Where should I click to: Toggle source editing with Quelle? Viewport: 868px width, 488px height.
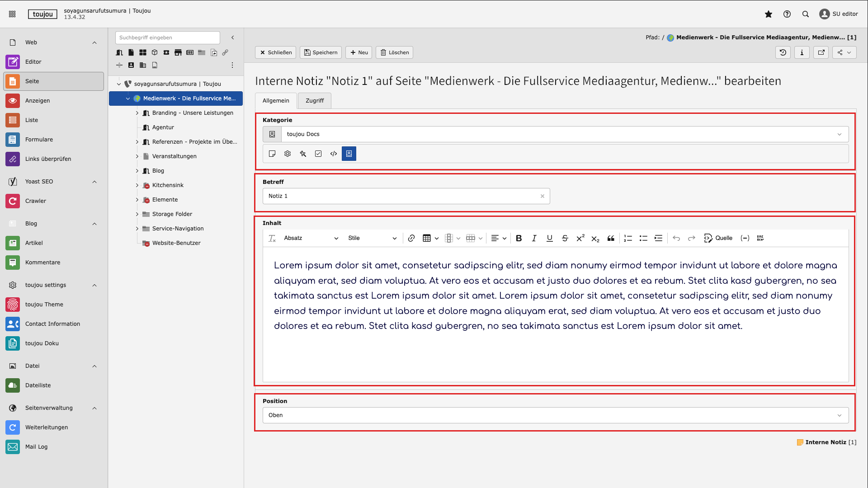coord(718,238)
